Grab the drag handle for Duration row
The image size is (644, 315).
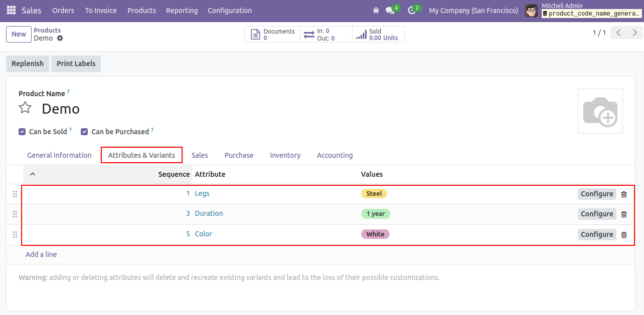pos(15,214)
